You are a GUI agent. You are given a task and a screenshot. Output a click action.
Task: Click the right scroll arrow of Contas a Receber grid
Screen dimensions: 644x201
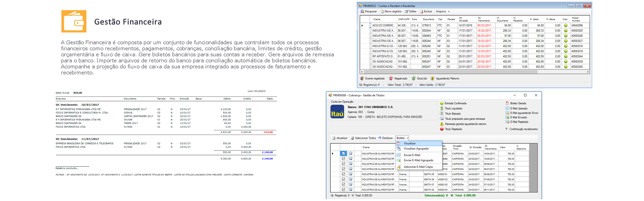tap(588, 72)
